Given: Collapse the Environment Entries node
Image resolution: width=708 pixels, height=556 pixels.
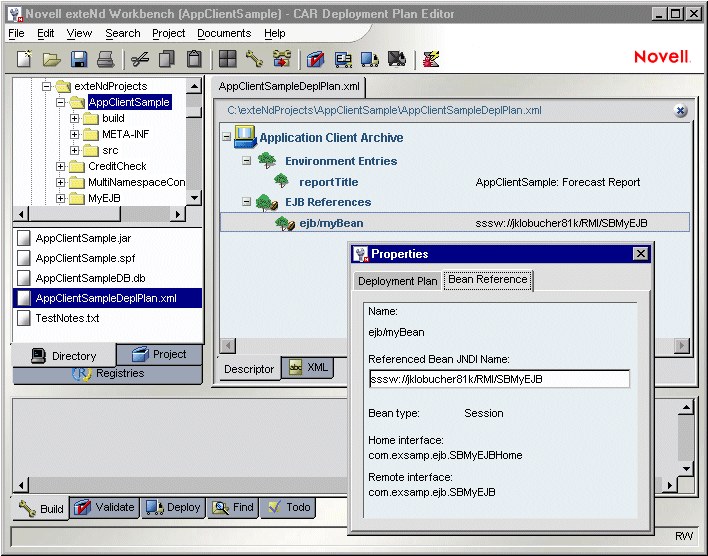Looking at the screenshot, I should point(246,160).
